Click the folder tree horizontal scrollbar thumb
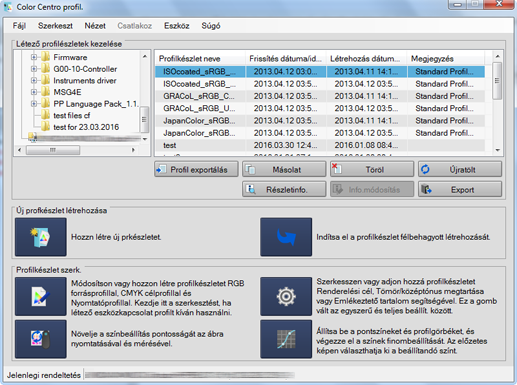Image resolution: width=517 pixels, height=385 pixels. point(53,150)
